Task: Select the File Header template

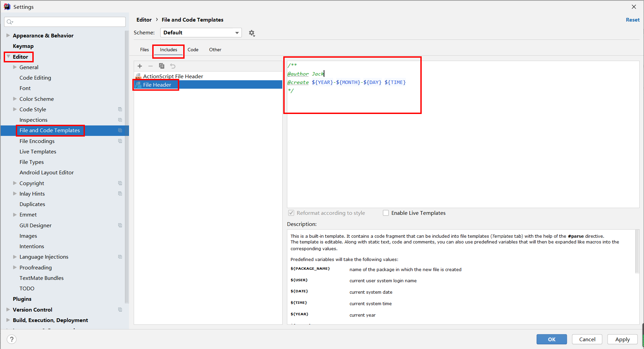Action: point(208,85)
